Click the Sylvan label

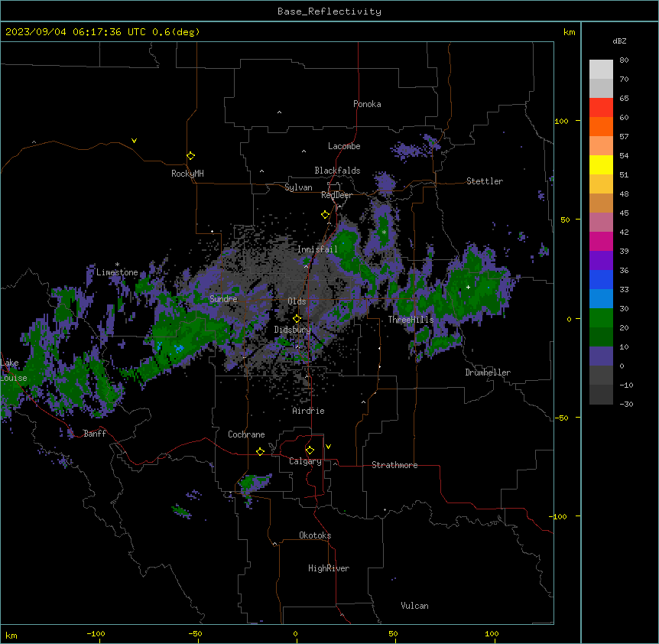298,187
